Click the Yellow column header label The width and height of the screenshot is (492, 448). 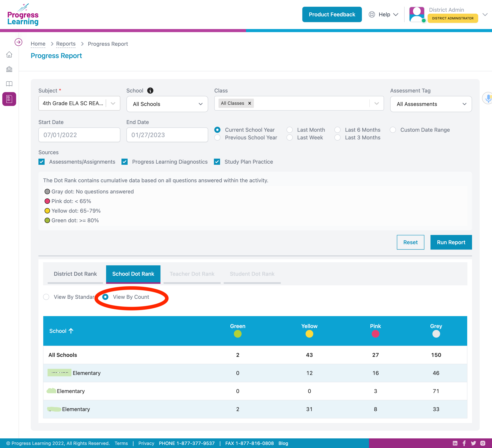pos(309,326)
